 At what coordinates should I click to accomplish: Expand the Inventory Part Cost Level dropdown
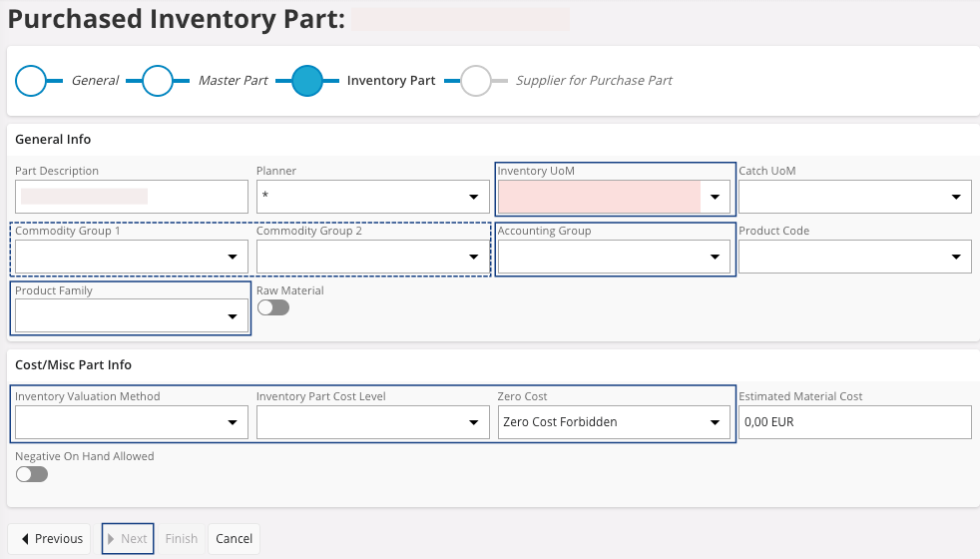[x=474, y=423]
